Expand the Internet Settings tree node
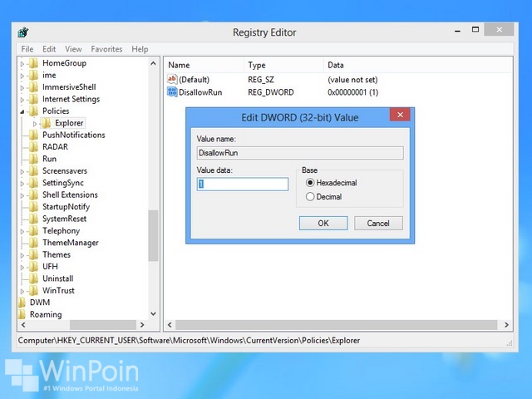This screenshot has height=399, width=532. click(22, 100)
